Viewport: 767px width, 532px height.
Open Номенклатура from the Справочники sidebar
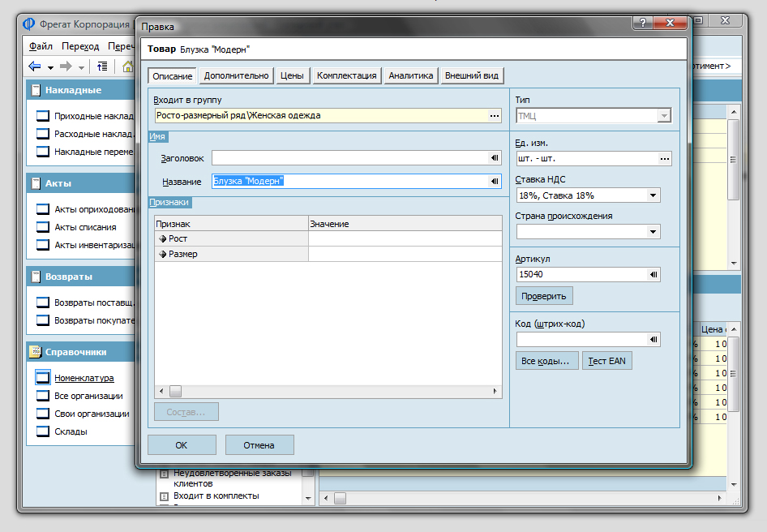coord(84,378)
